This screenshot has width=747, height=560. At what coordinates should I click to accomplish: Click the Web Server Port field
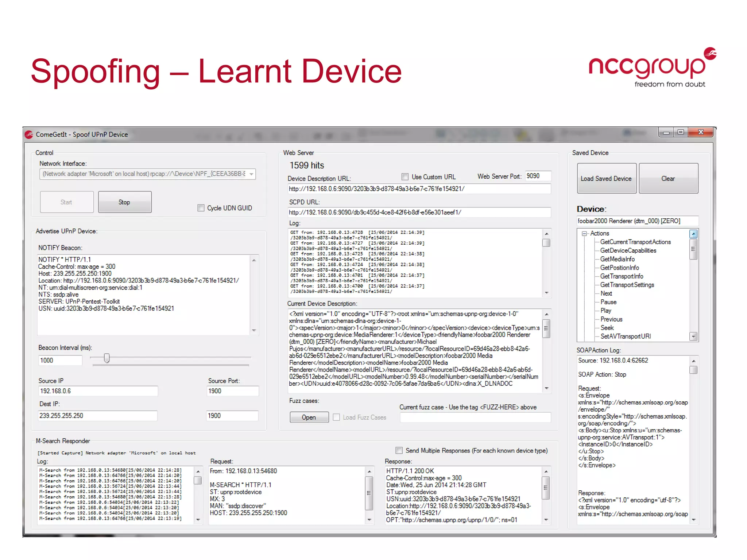(538, 176)
